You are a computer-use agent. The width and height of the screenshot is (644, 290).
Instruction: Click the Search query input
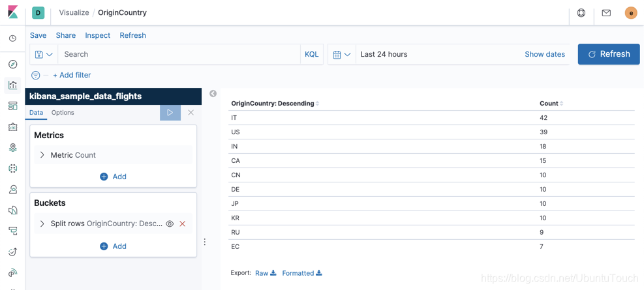179,54
